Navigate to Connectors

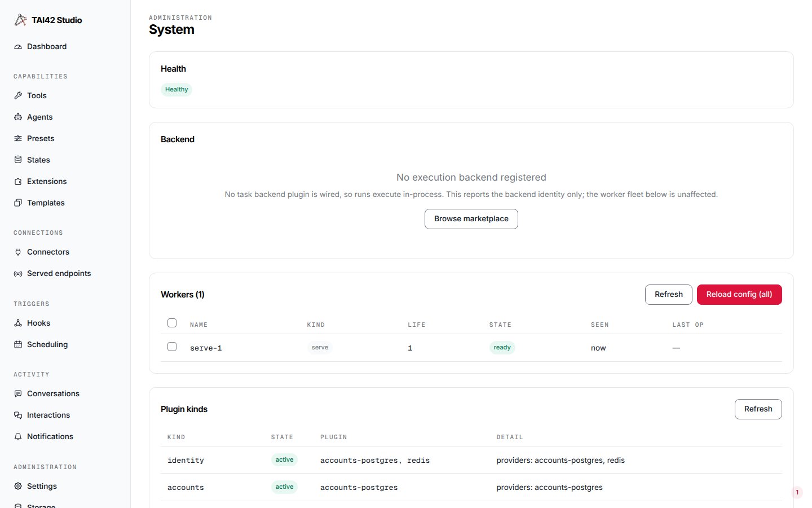(x=48, y=252)
